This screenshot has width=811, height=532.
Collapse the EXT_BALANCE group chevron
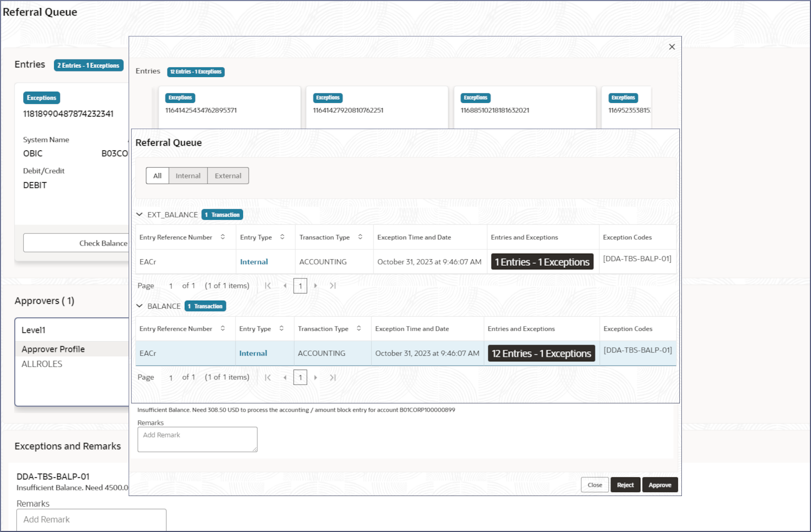[139, 215]
